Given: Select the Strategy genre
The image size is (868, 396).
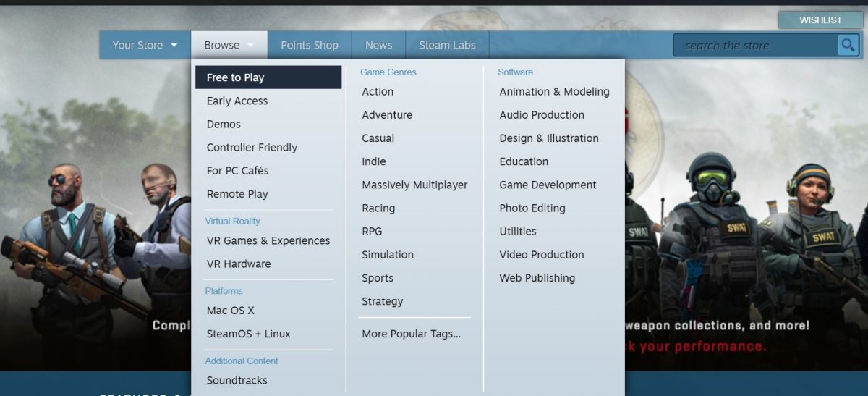Looking at the screenshot, I should 383,301.
